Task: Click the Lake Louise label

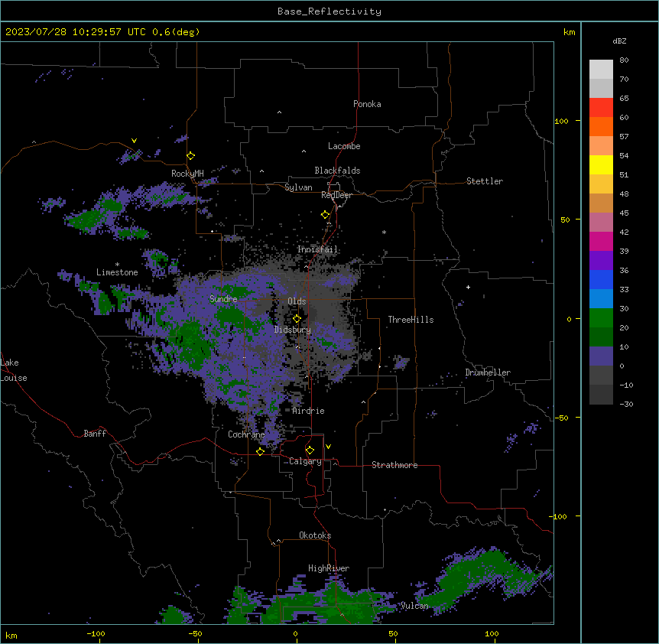Action: (x=12, y=370)
